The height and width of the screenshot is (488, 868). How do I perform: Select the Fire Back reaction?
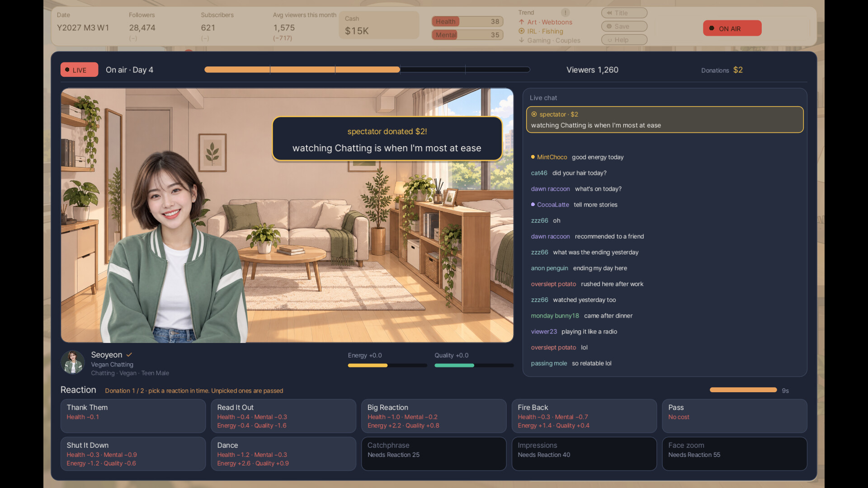click(x=584, y=416)
